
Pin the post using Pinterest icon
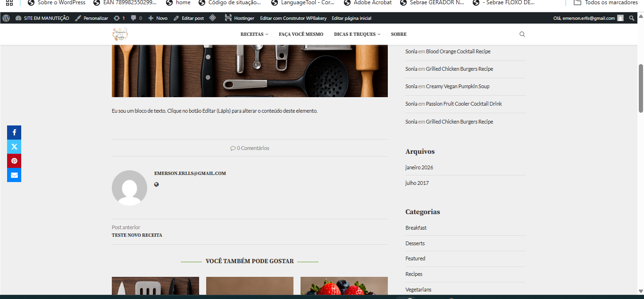[x=14, y=161]
